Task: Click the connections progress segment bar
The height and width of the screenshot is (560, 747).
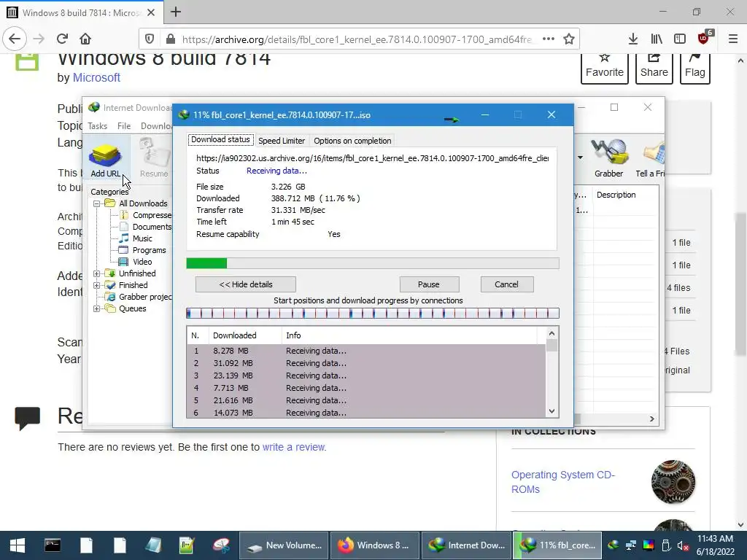Action: (x=373, y=314)
